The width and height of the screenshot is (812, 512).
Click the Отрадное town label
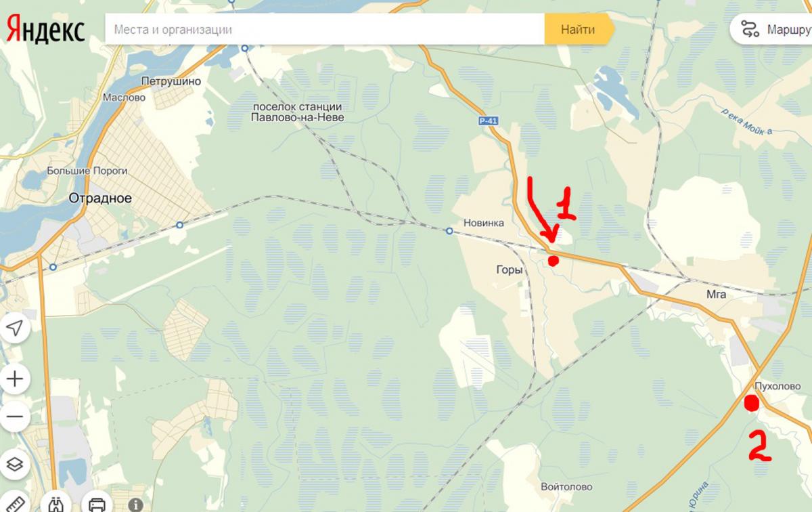(x=101, y=198)
